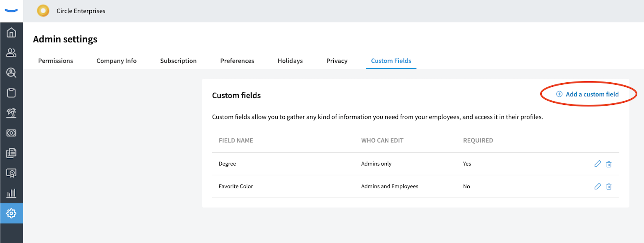Screen dimensions: 644x243
Task: Click the Custom fields section heading
Action: click(x=236, y=95)
